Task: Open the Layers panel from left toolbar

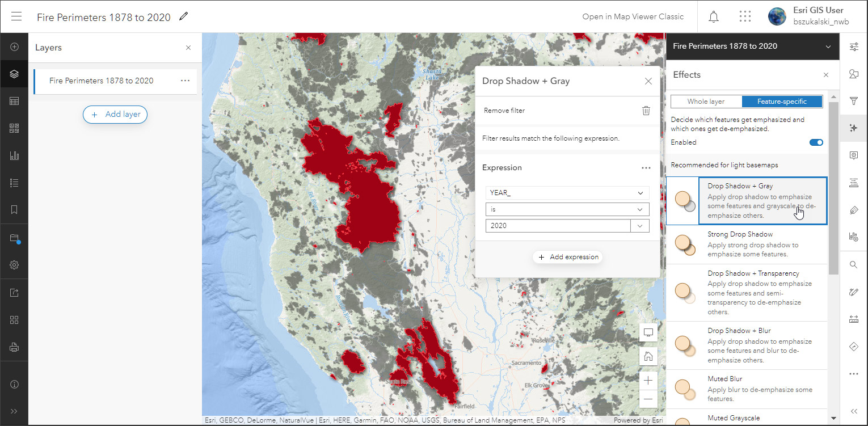Action: [15, 74]
